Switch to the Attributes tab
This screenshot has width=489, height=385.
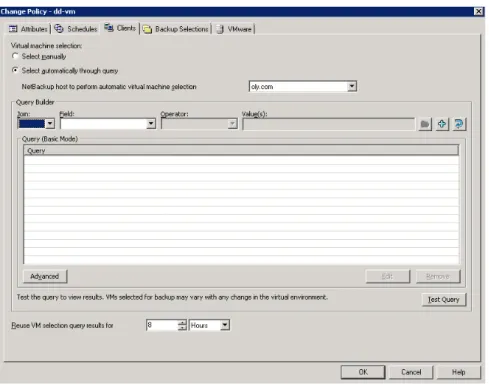[28, 29]
